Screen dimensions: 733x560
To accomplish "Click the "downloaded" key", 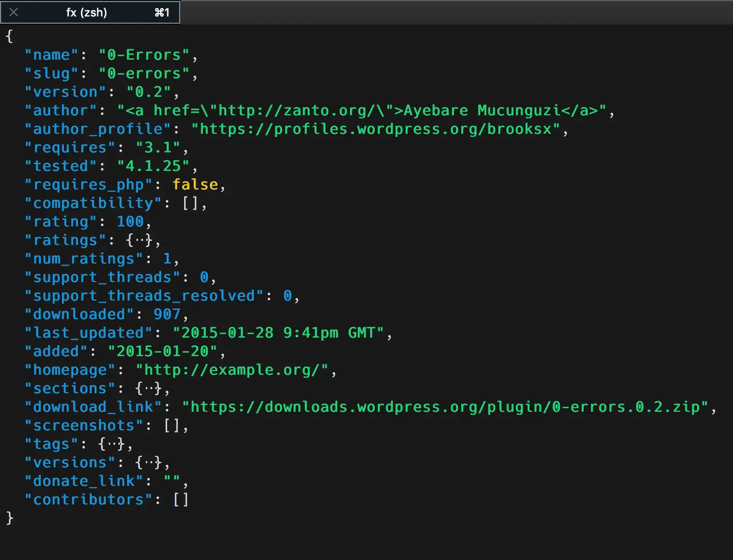I will click(x=79, y=314).
